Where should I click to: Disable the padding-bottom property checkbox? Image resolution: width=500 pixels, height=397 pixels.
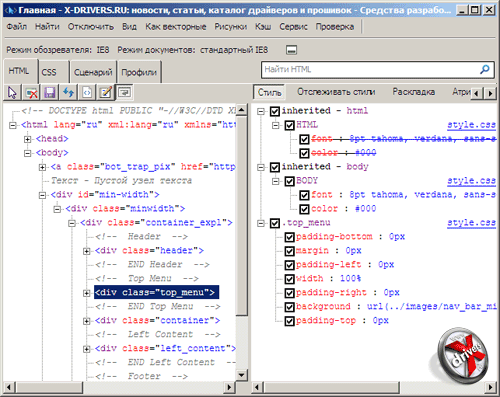(x=290, y=237)
